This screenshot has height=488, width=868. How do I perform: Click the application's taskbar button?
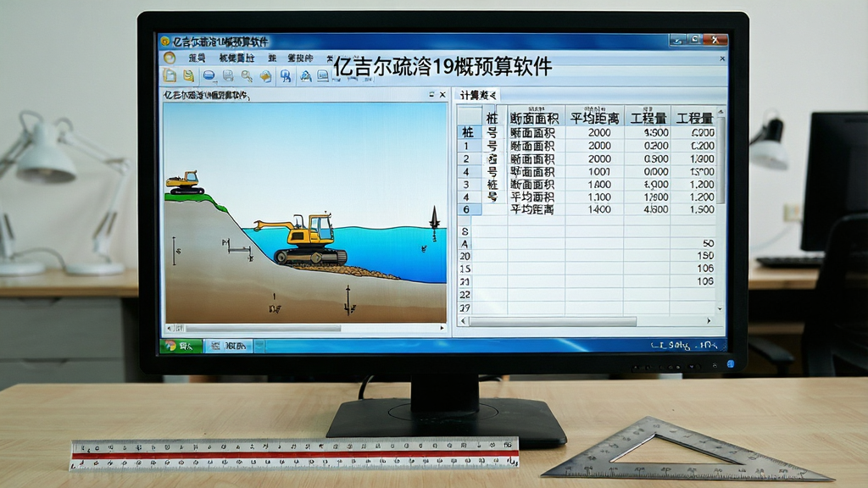(229, 346)
